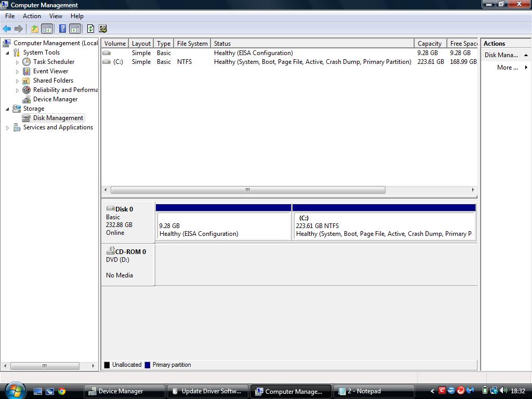
Task: Collapse the System Tools tree node
Action: pos(7,52)
